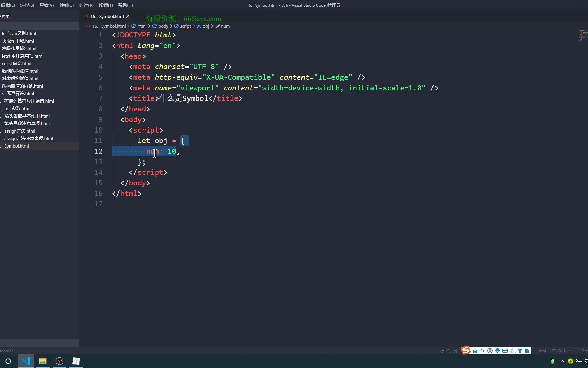Viewport: 588px width, 368px height.
Task: Click the tabnine status bar item
Action: [x=7, y=351]
